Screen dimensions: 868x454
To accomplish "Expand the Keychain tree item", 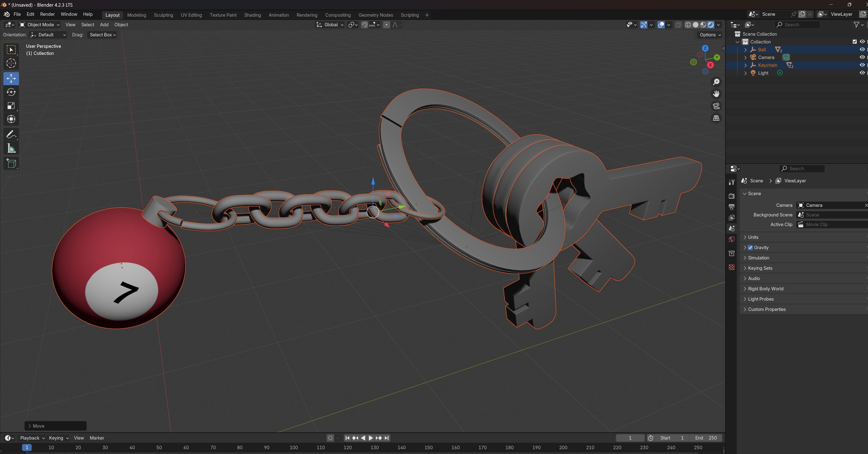I will point(745,65).
